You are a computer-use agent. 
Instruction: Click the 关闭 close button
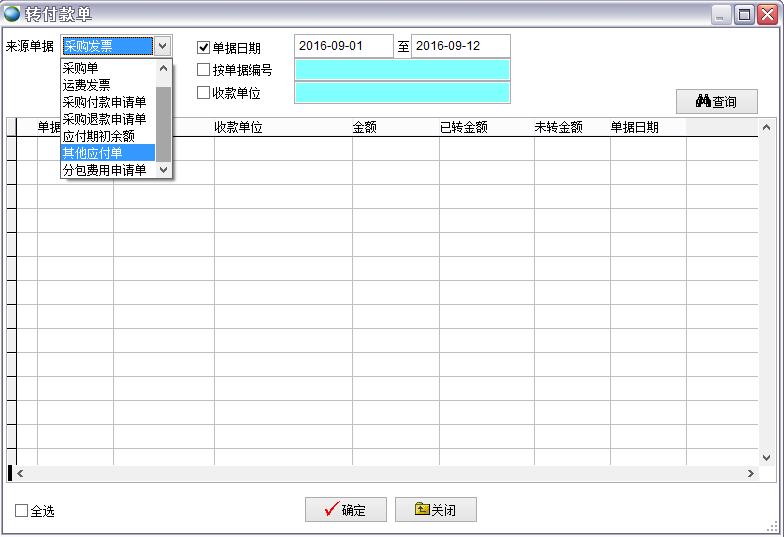pos(435,510)
